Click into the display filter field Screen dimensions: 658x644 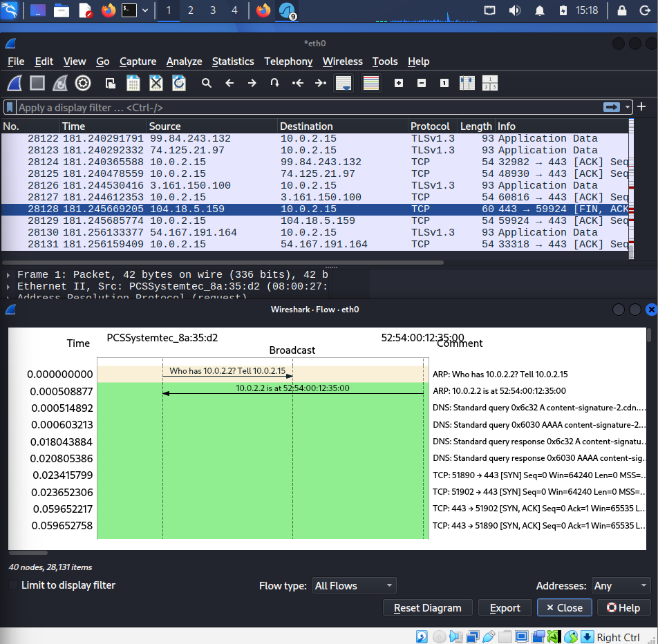[x=308, y=107]
